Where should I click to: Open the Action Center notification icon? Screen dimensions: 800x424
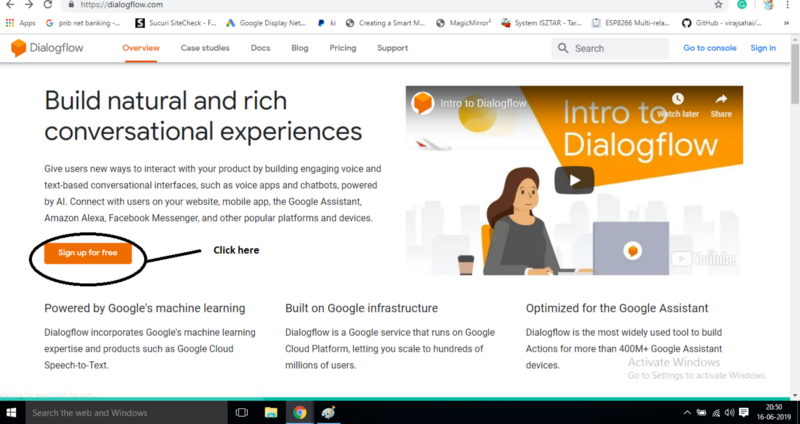click(744, 412)
